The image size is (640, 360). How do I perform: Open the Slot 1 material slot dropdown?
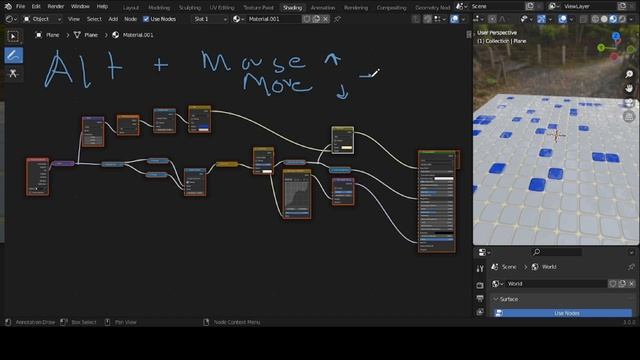(210, 19)
